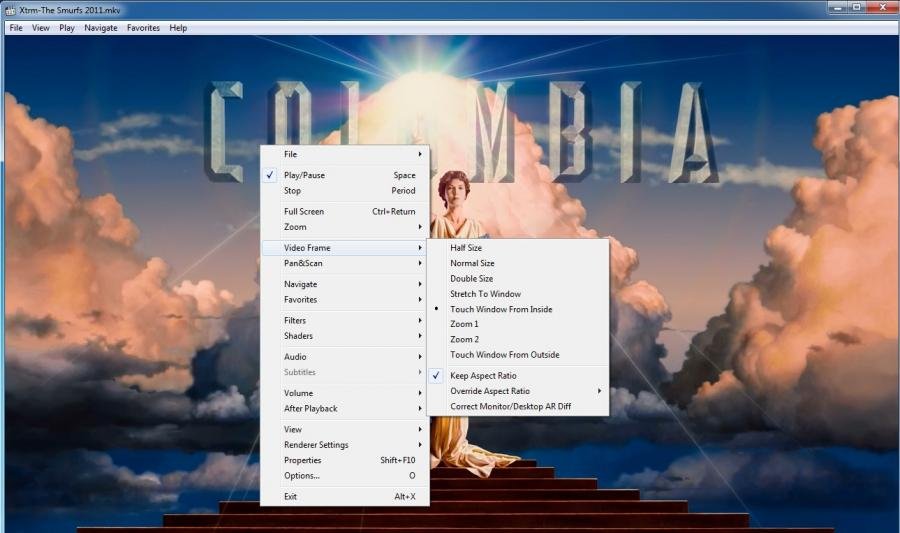This screenshot has height=533, width=900.
Task: Select Touch Window From Outside option
Action: 518,355
